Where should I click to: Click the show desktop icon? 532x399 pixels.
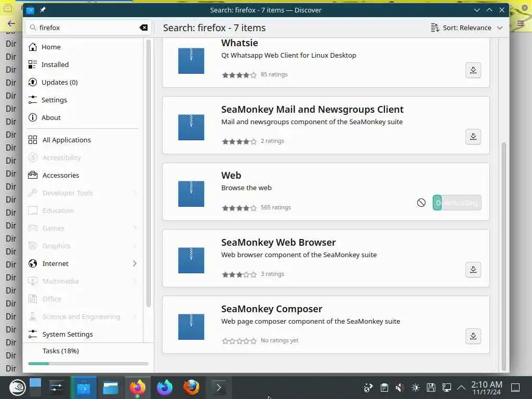pos(515,388)
